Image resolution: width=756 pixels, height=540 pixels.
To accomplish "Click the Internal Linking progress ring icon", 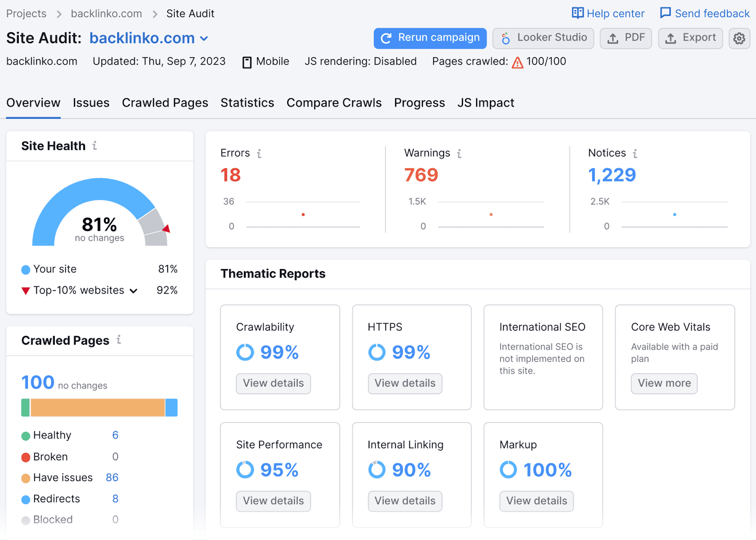I will click(377, 470).
